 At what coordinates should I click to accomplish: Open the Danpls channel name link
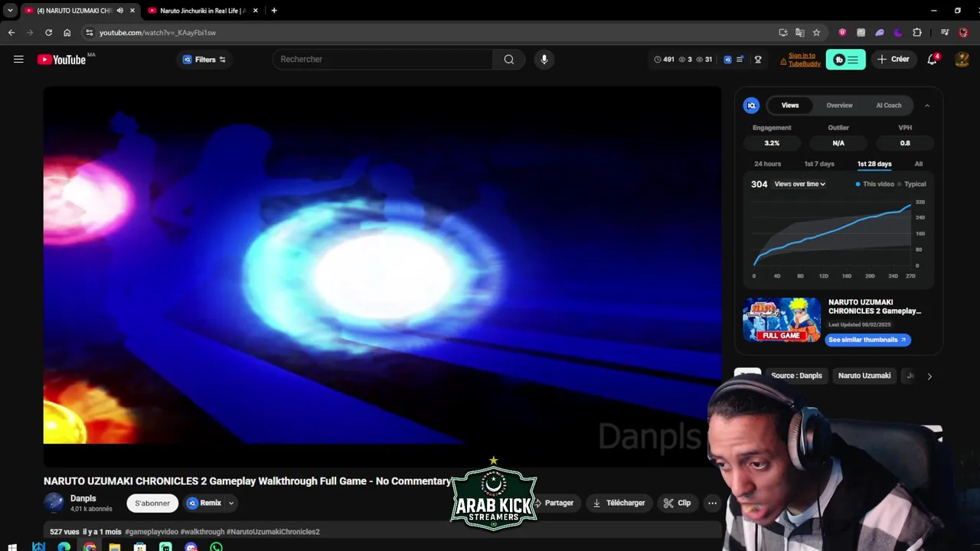pos(83,498)
